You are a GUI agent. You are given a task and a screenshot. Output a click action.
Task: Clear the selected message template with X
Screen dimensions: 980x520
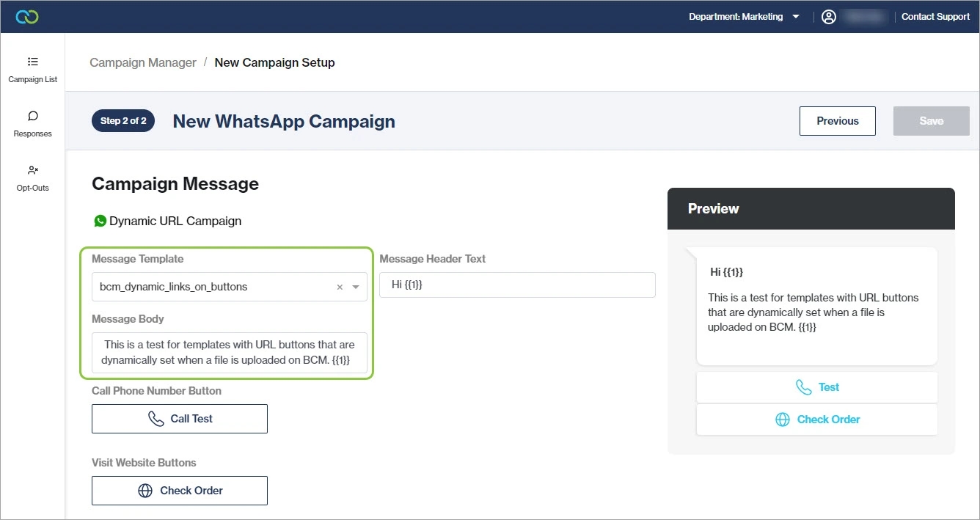click(x=340, y=288)
